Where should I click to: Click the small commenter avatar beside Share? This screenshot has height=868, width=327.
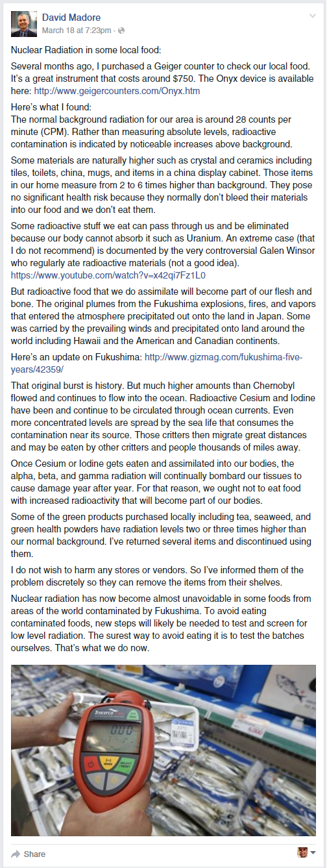click(x=302, y=852)
